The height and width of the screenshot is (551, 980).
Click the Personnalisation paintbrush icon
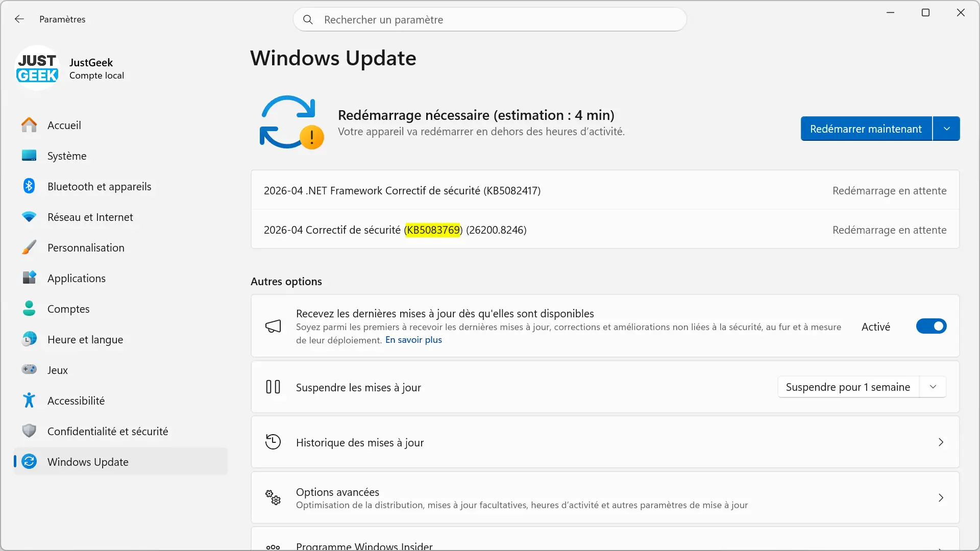(x=29, y=247)
